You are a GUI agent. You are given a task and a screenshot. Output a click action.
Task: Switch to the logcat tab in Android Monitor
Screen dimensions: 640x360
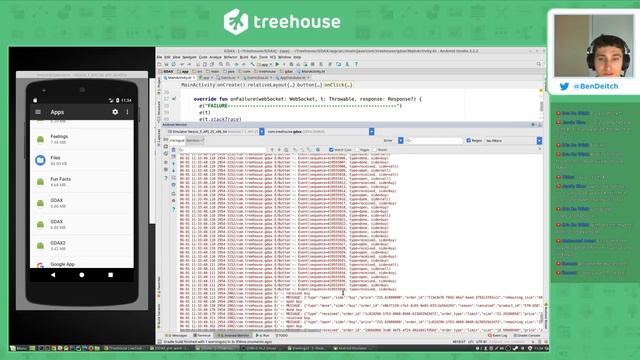(x=176, y=140)
